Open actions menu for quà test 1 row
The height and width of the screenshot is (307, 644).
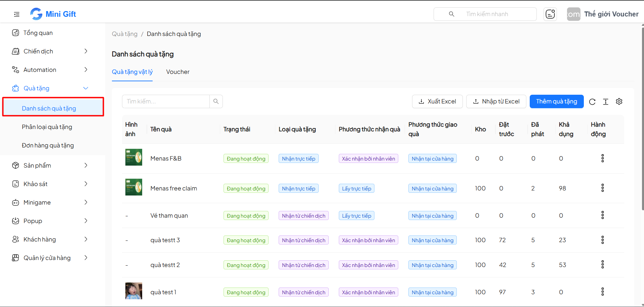click(x=603, y=292)
